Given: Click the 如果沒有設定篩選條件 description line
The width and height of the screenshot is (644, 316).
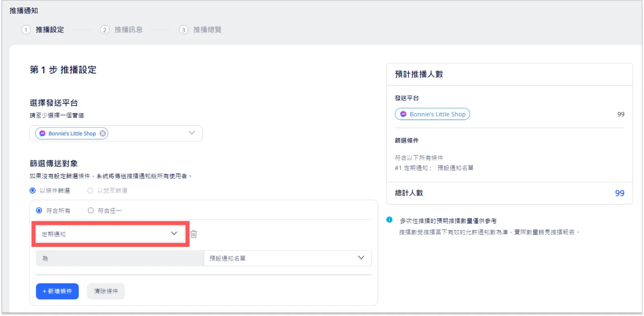Looking at the screenshot, I should pyautogui.click(x=111, y=176).
